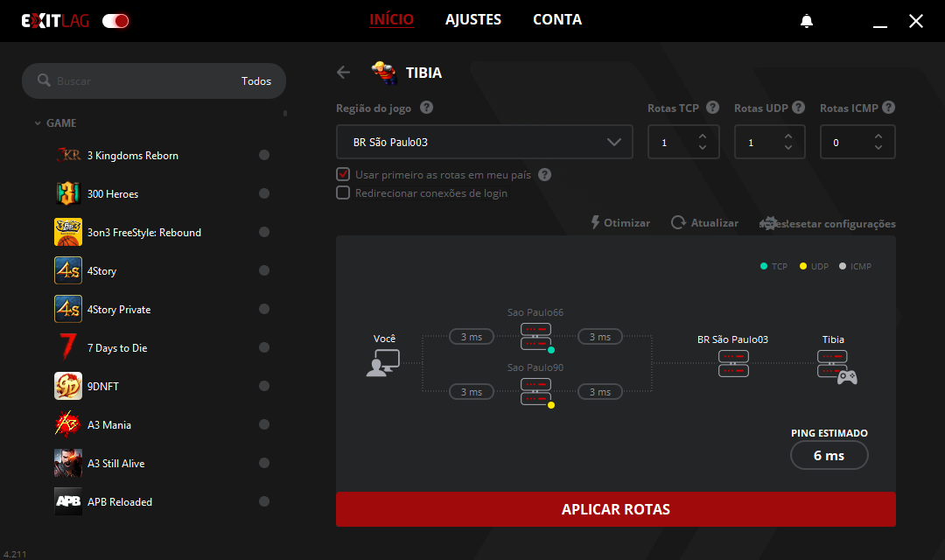This screenshot has width=945, height=560.
Task: Click the TCP legend color dot
Action: [764, 266]
